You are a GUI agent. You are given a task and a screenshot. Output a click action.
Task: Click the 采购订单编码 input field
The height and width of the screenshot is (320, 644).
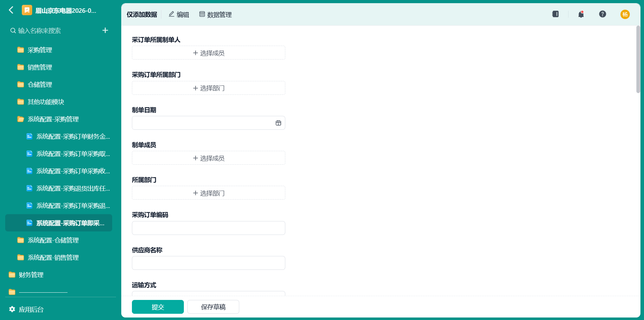pos(208,228)
